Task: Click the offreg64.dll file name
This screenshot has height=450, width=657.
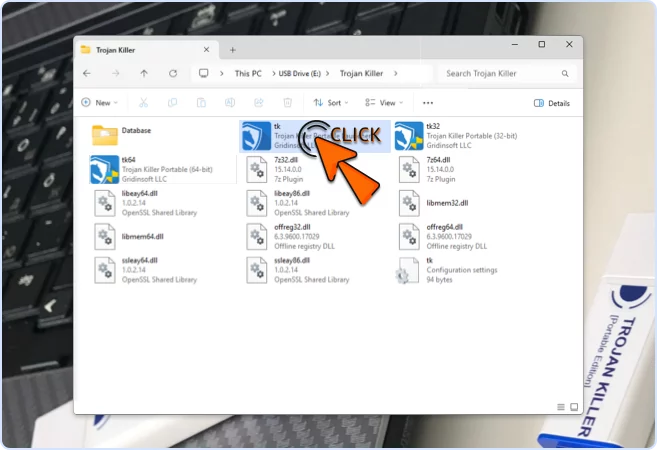Action: point(445,227)
